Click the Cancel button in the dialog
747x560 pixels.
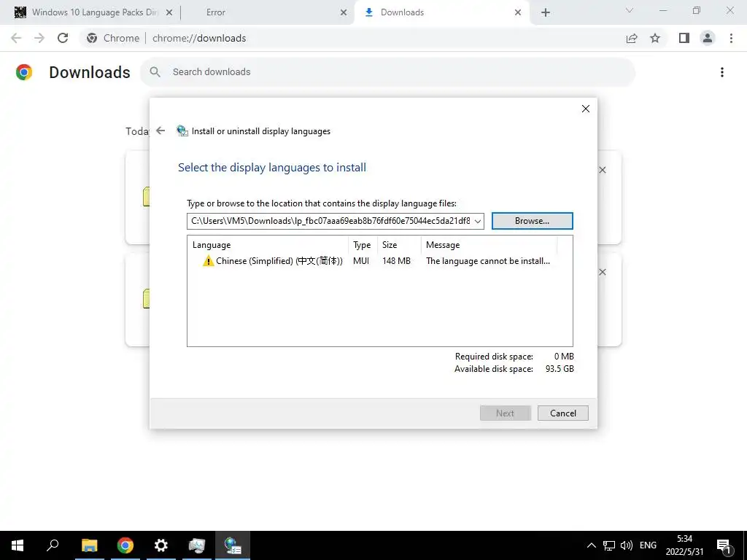click(x=562, y=413)
